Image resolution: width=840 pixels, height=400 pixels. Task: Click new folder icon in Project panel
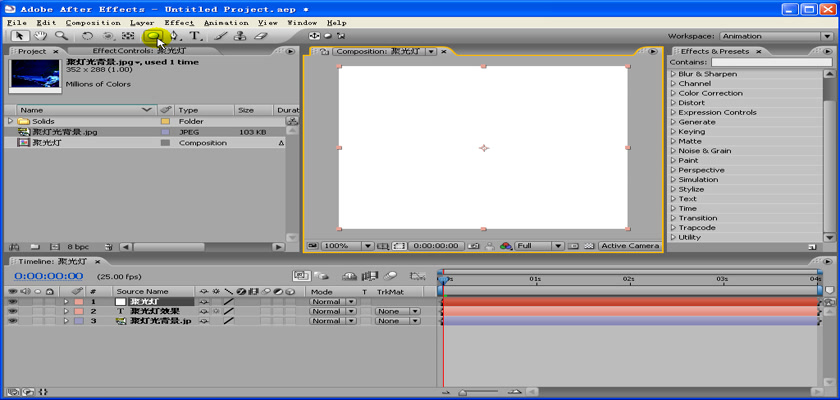point(35,247)
